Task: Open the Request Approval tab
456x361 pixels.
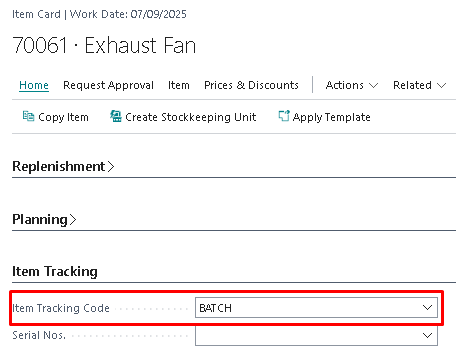Action: (108, 85)
